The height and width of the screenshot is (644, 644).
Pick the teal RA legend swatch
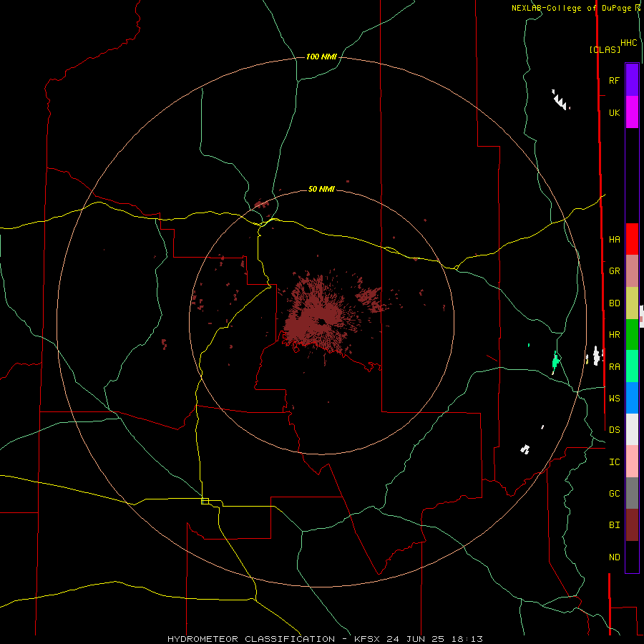point(632,366)
